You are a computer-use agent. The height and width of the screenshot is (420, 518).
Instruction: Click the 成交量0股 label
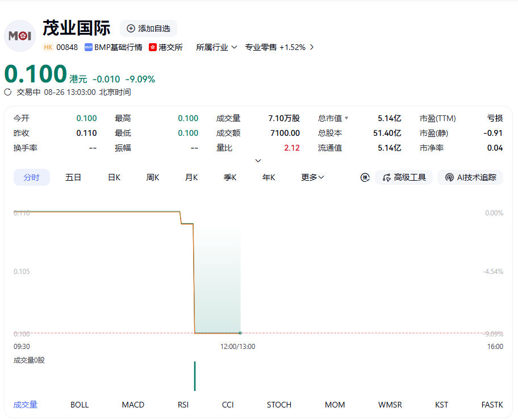coord(29,360)
